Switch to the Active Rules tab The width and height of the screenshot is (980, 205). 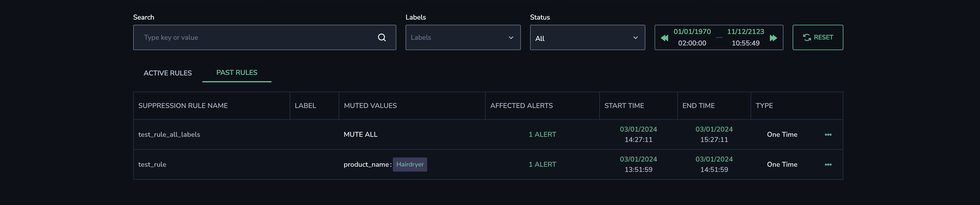point(167,73)
